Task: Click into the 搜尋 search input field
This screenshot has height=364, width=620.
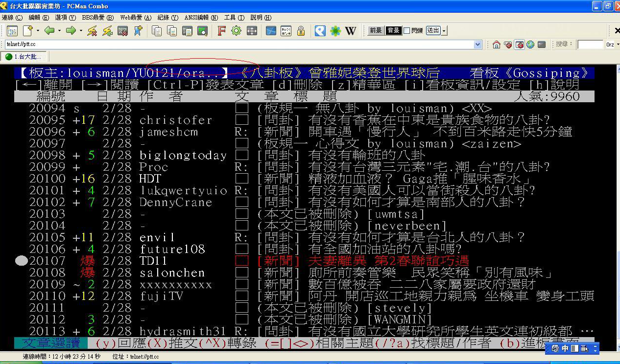Action: tap(590, 45)
